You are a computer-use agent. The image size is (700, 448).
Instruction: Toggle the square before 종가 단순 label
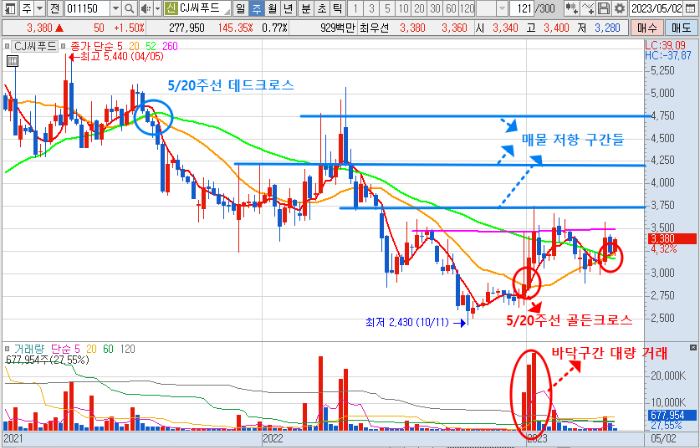click(63, 46)
